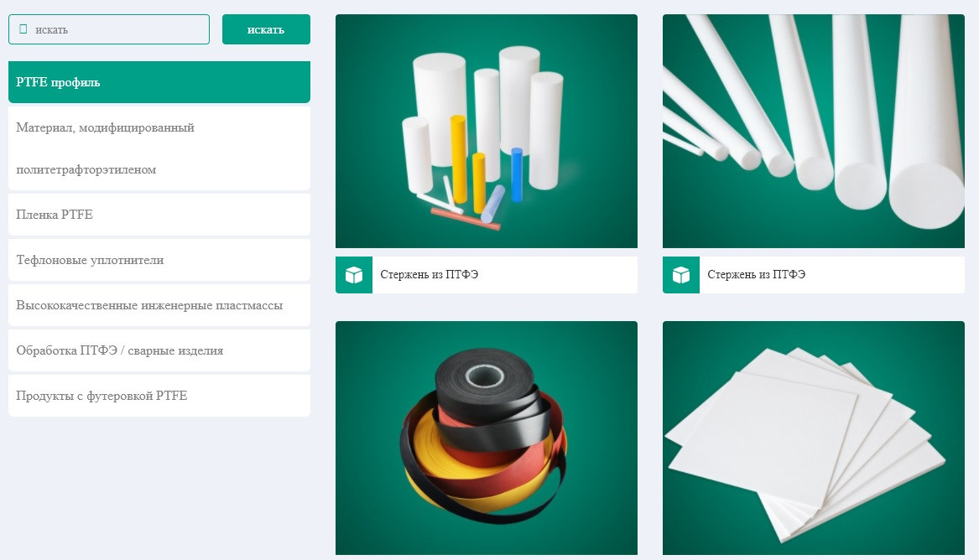Open the white PTFE sheets product image
This screenshot has height=560, width=979.
[x=813, y=438]
